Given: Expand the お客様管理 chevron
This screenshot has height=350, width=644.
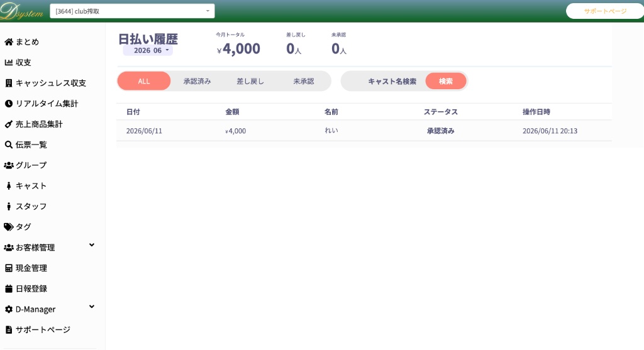Looking at the screenshot, I should click(92, 245).
